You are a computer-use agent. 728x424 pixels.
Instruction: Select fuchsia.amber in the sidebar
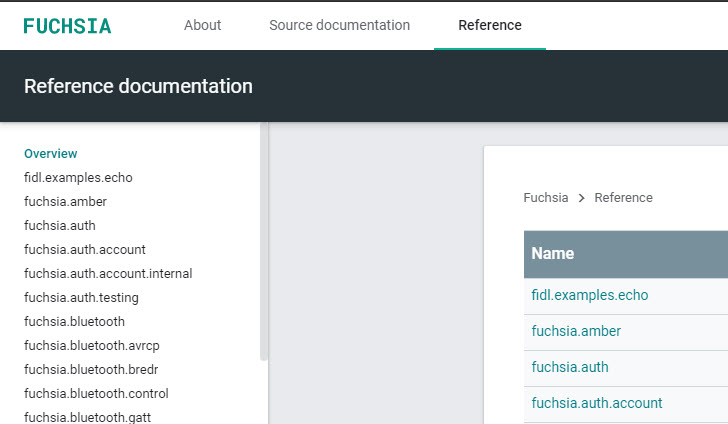coord(65,202)
